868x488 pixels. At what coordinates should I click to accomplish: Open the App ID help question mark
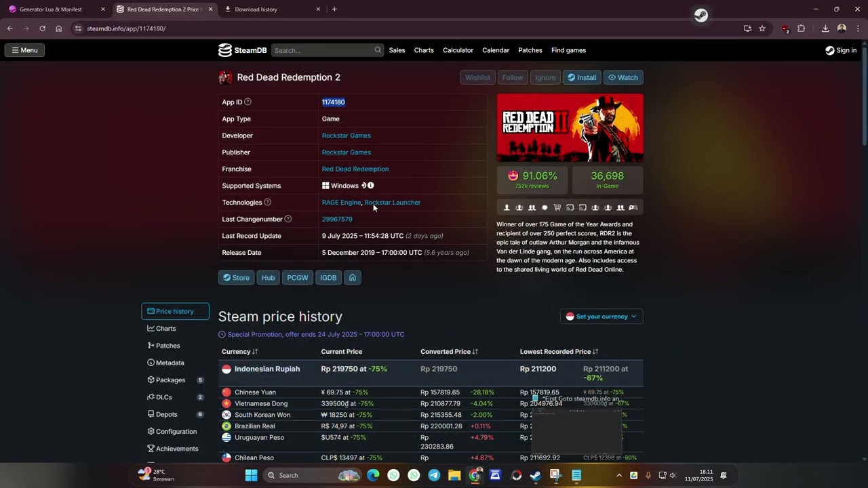click(248, 102)
